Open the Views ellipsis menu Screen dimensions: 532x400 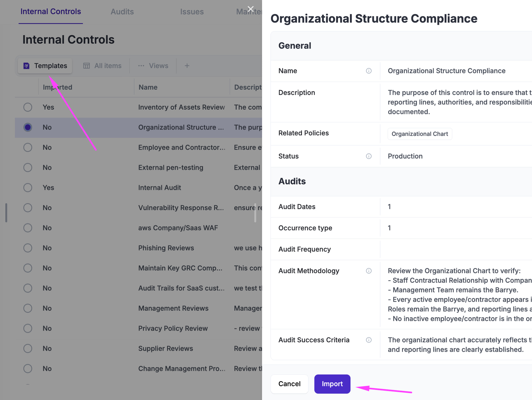coord(141,66)
